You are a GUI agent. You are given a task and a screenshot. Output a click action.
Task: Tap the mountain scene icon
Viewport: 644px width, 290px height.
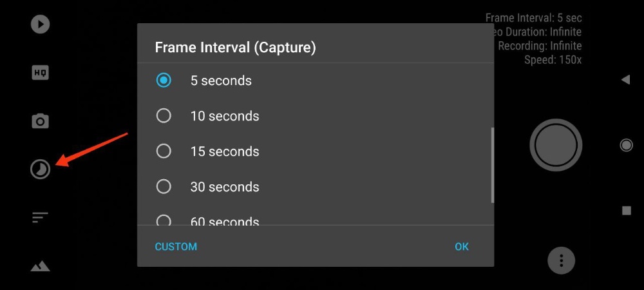(x=40, y=266)
